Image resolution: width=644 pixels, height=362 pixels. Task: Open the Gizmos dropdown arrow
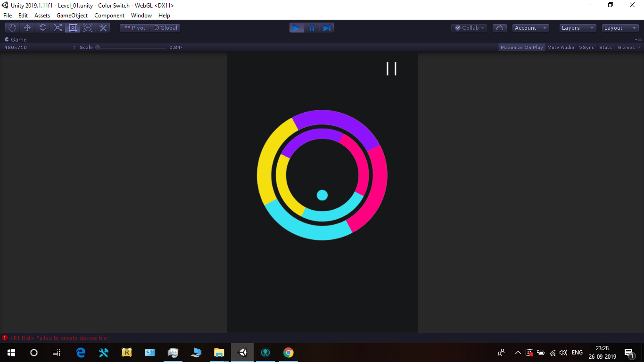click(640, 47)
